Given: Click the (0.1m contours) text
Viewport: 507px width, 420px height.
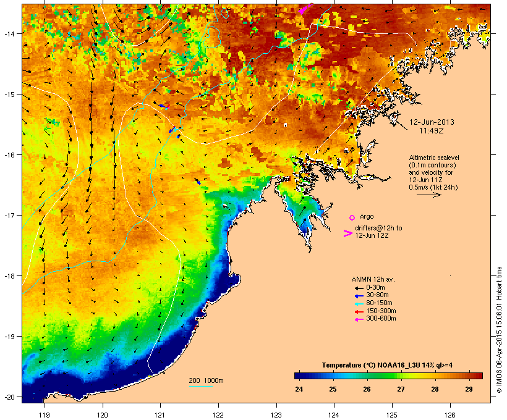Looking at the screenshot, I should point(432,165).
